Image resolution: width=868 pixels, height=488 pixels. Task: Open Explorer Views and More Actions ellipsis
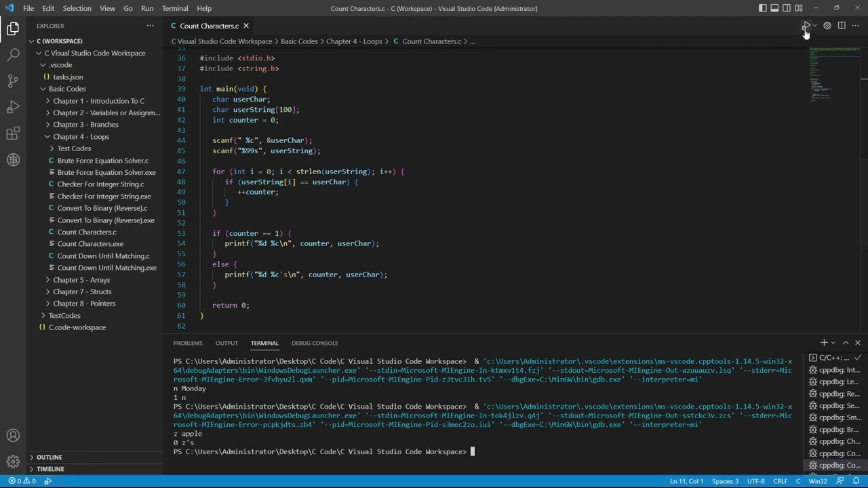(150, 26)
